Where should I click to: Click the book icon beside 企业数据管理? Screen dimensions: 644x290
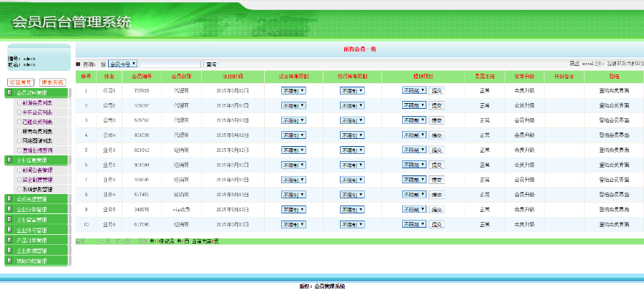[9, 250]
